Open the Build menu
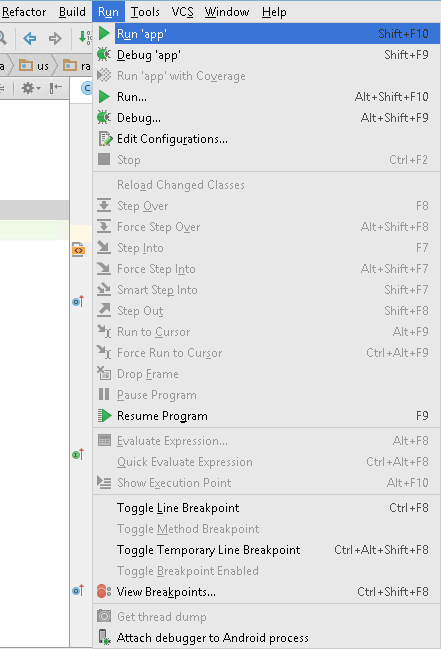 [72, 12]
